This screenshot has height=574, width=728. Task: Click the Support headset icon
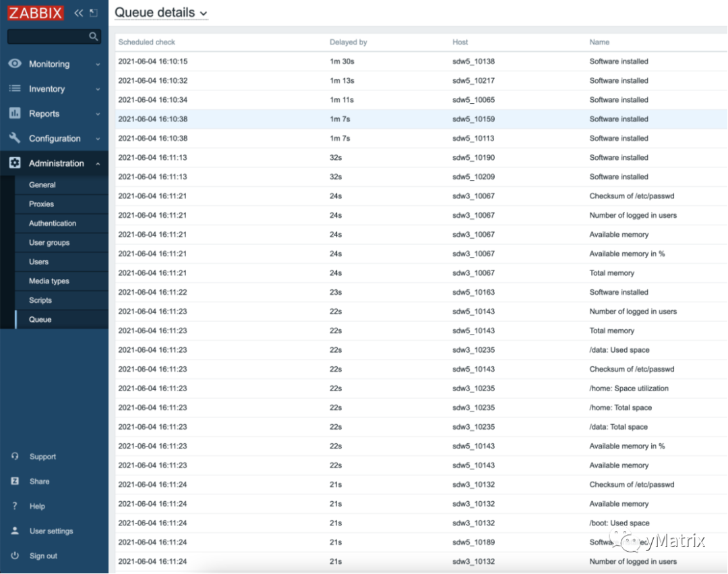pyautogui.click(x=15, y=456)
